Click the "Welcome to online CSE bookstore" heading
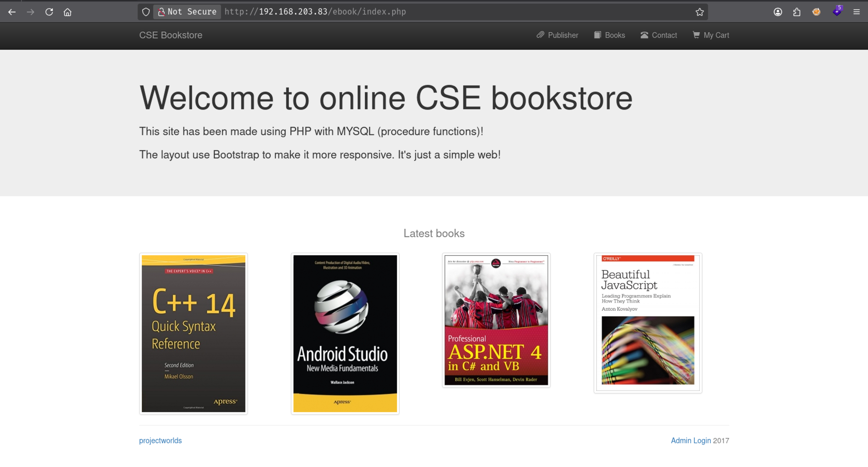 point(386,98)
